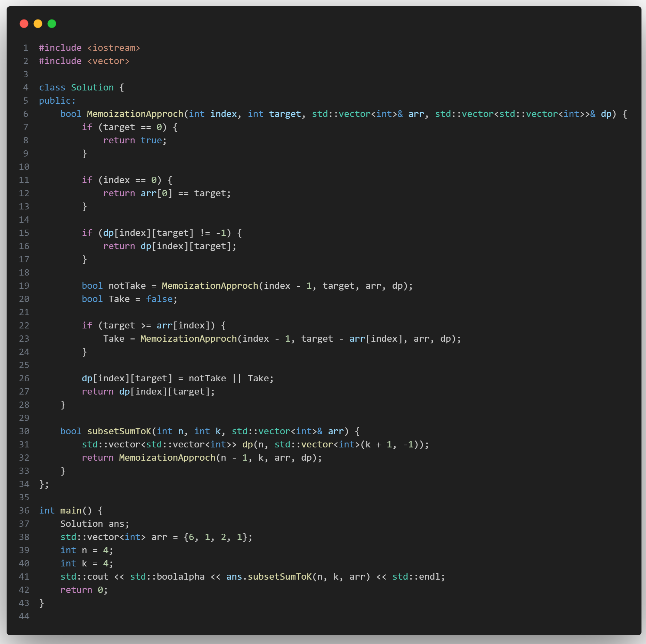Click the green maximize window dot
Image resolution: width=646 pixels, height=644 pixels.
[52, 24]
